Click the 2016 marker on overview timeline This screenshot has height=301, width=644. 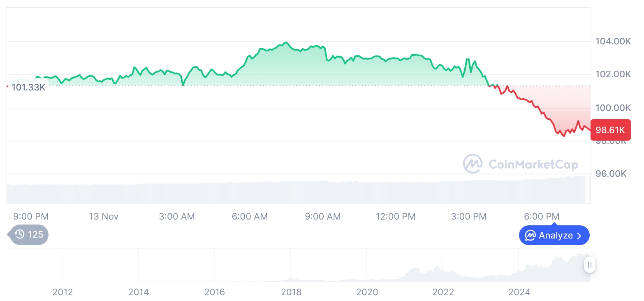coord(215,292)
